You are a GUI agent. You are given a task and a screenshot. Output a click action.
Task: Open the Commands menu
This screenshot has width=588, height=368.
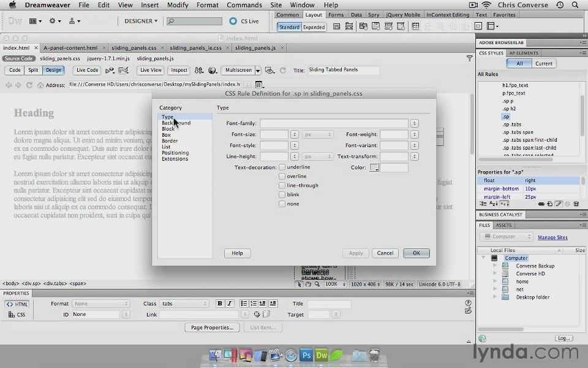tap(244, 5)
